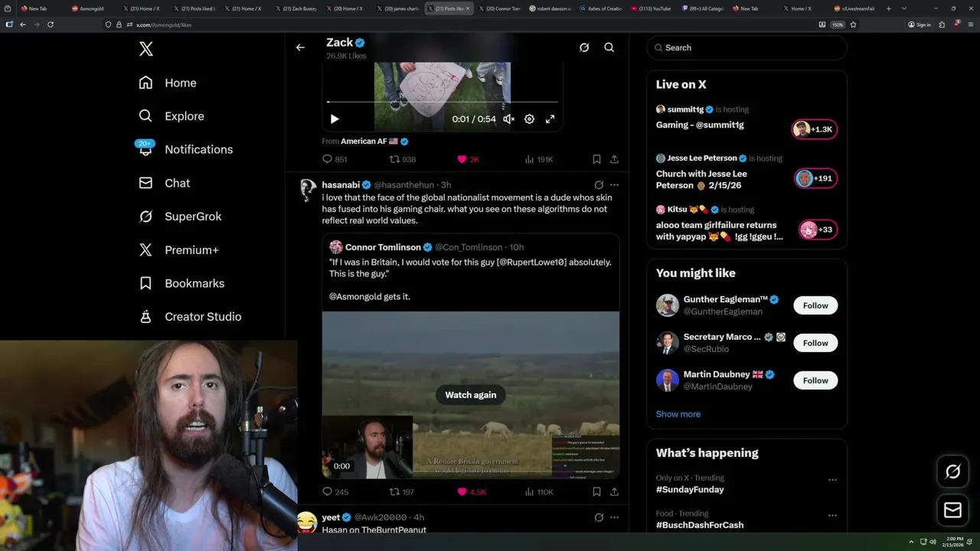The height and width of the screenshot is (551, 980).
Task: Open Notifications in sidebar
Action: click(185, 149)
